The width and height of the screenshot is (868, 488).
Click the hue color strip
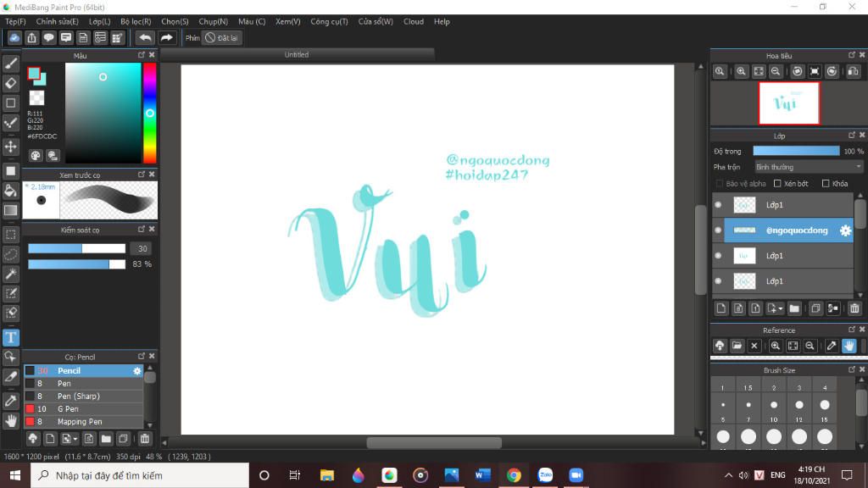[149, 113]
